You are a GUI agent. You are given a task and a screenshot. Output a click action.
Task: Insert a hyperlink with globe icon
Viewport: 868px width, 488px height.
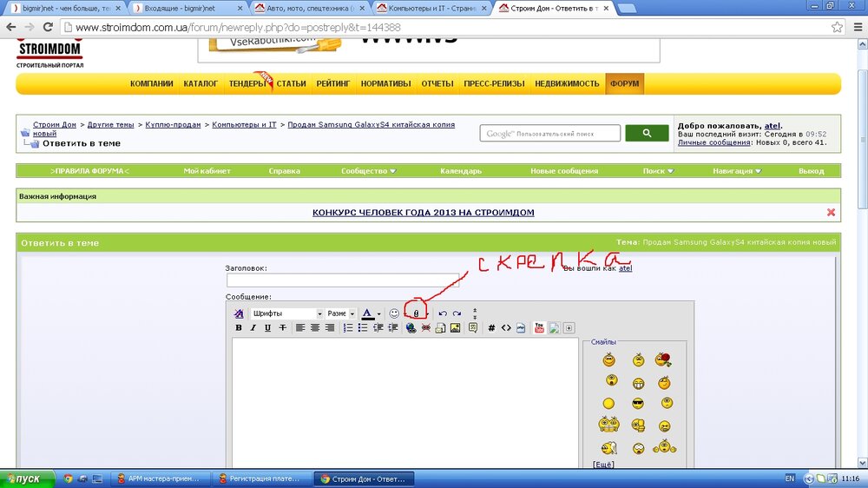click(x=411, y=328)
